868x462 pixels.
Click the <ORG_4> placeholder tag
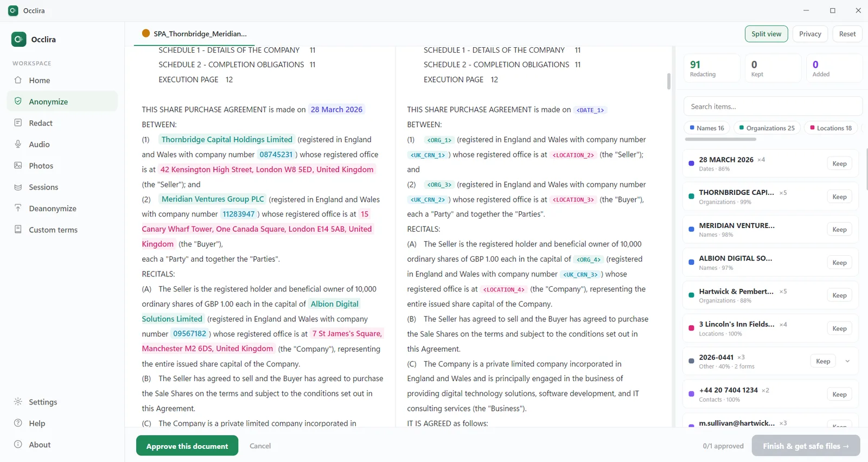click(x=589, y=260)
